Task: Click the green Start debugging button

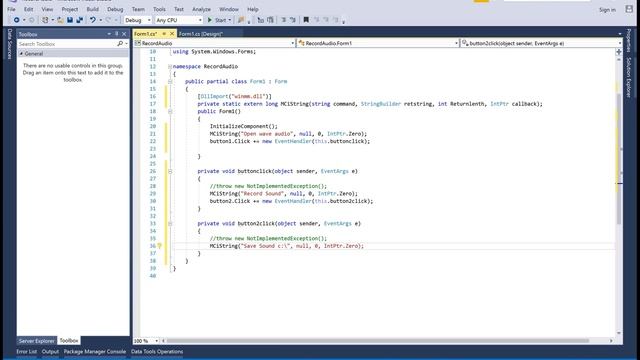Action: pos(217,20)
